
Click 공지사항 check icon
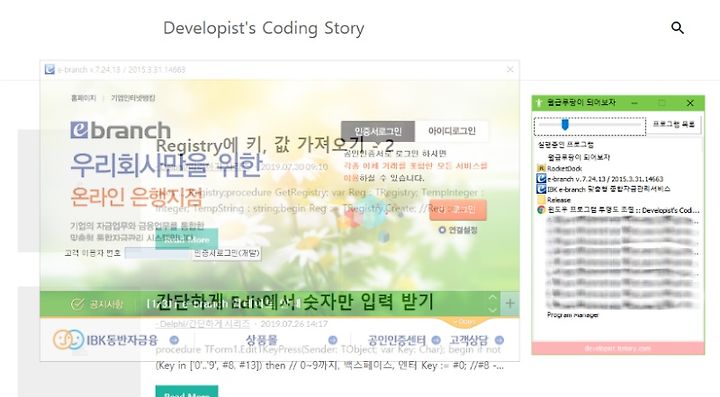[78, 304]
